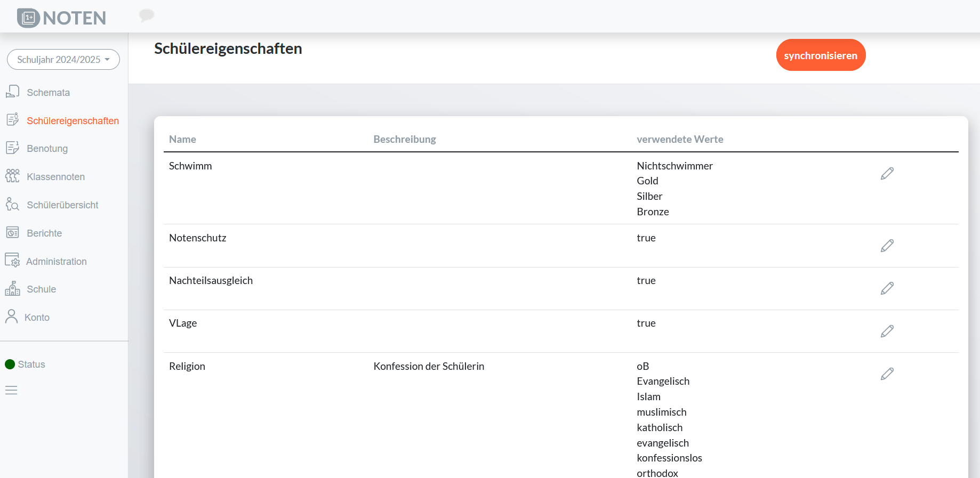980x478 pixels.
Task: Click the speech bubble icon in header
Action: pyautogui.click(x=147, y=15)
